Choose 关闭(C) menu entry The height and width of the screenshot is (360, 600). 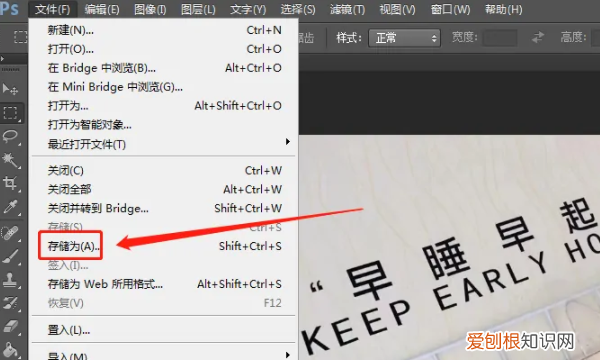pyautogui.click(x=164, y=171)
